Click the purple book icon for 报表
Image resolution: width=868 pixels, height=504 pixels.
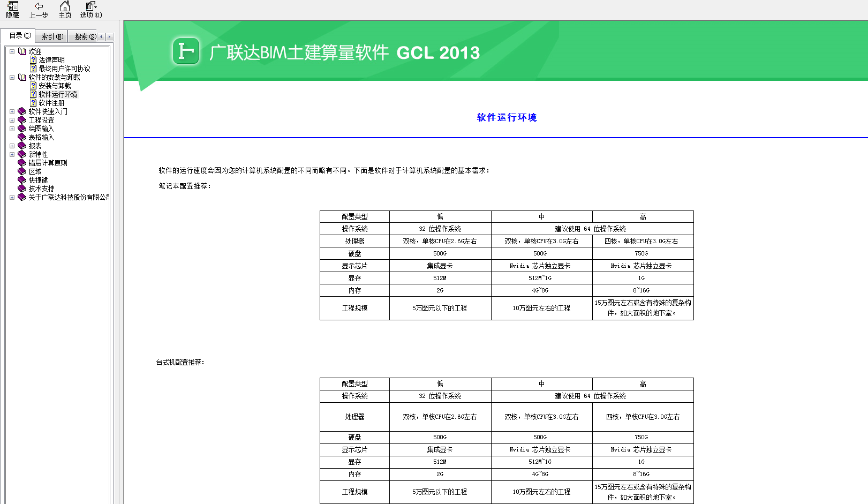(22, 146)
